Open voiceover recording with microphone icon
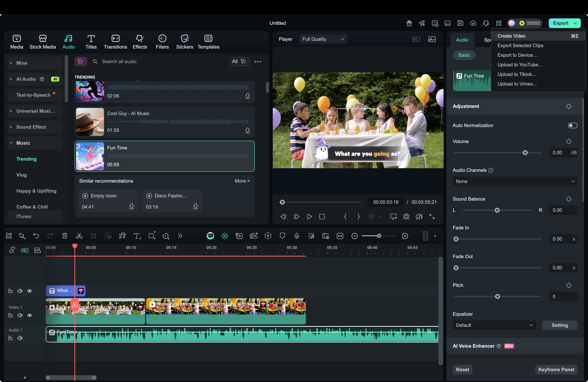Viewport: 588px width, 382px height. tap(297, 236)
